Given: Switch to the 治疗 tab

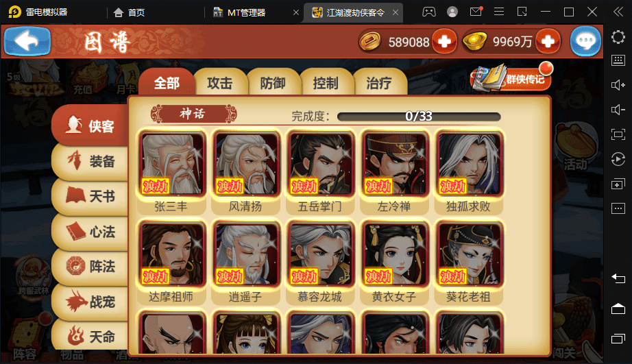Looking at the screenshot, I should (379, 83).
